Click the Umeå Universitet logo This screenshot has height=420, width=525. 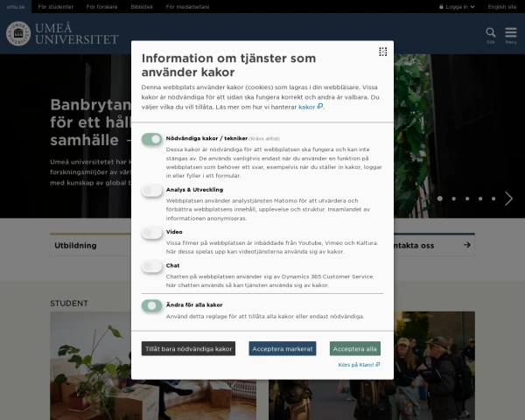point(62,33)
